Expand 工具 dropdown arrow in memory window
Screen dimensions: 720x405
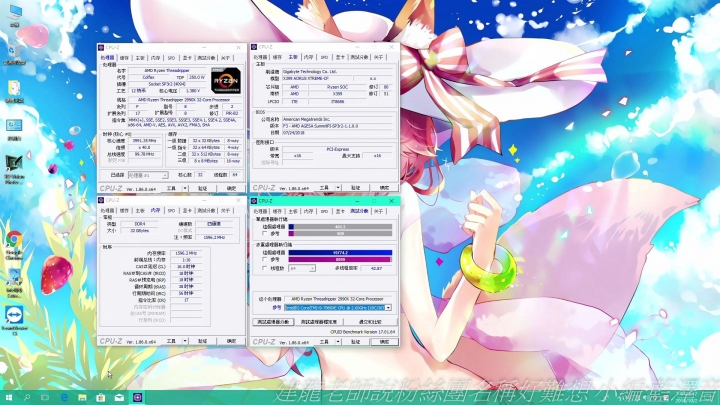[185, 341]
